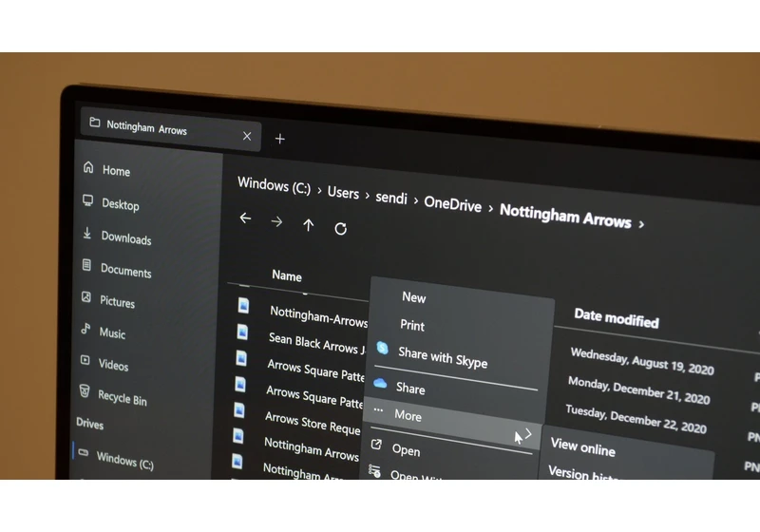Go forward with the right arrow
The height and width of the screenshot is (532, 760).
(276, 222)
